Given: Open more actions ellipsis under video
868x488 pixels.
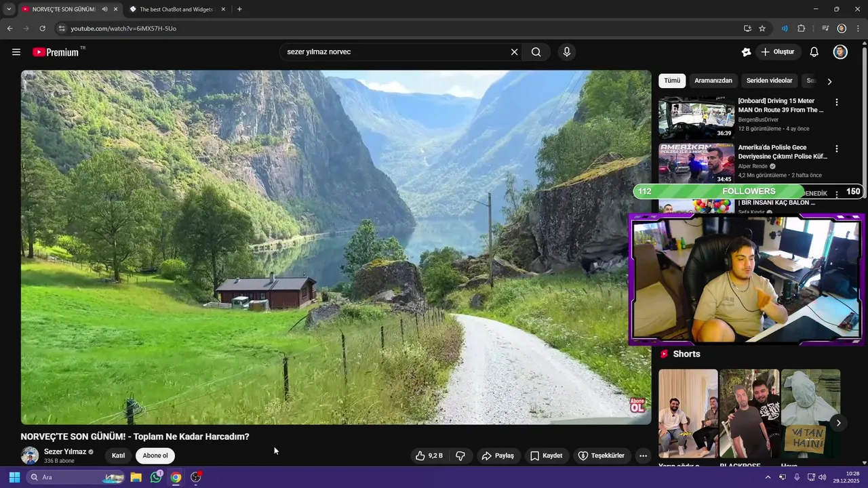Looking at the screenshot, I should [644, 456].
